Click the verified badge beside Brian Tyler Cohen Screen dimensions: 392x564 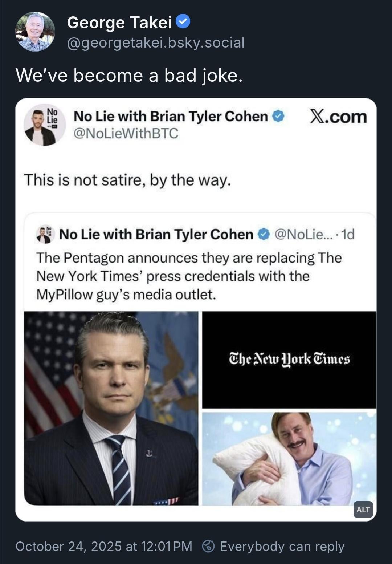[x=278, y=116]
